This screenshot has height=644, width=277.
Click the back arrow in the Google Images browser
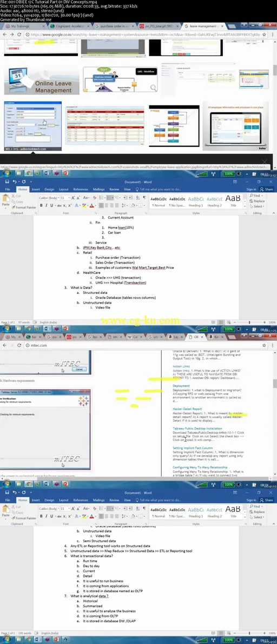pyautogui.click(x=5, y=35)
